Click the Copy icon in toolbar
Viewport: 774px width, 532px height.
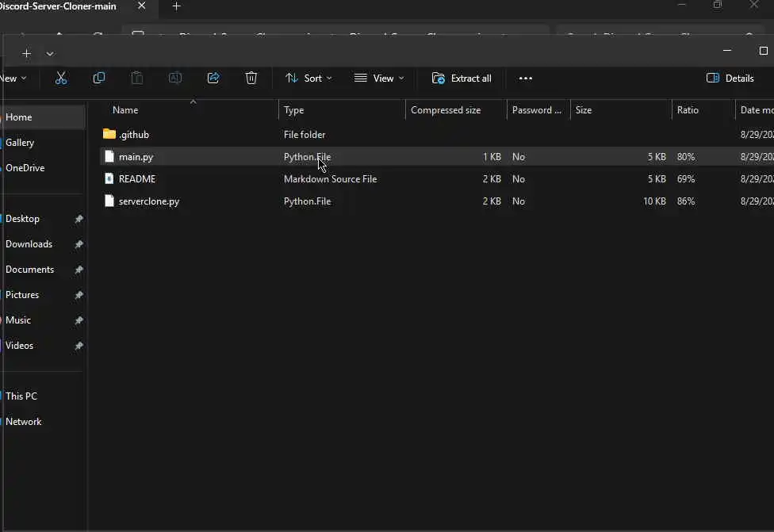(98, 78)
